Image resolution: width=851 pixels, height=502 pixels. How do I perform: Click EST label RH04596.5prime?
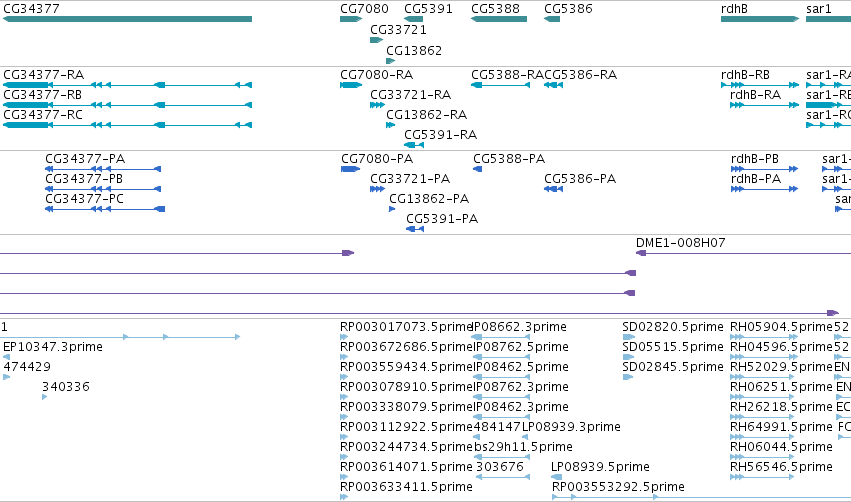(781, 347)
